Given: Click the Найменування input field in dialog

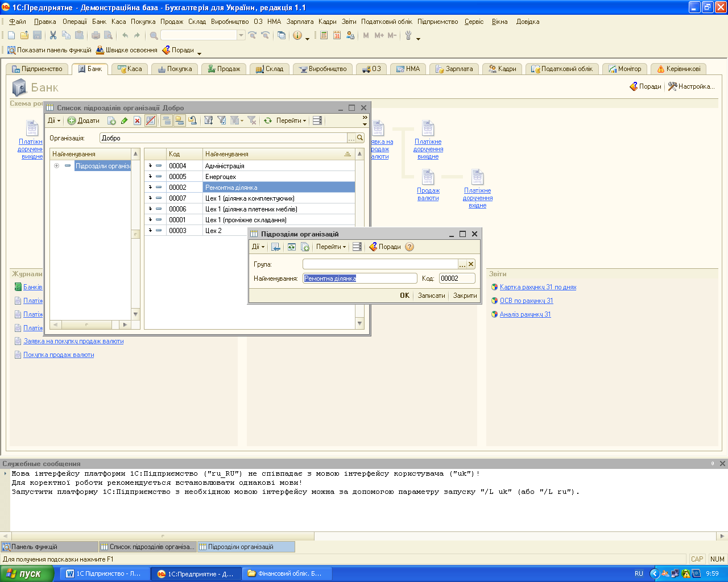Looking at the screenshot, I should (360, 278).
